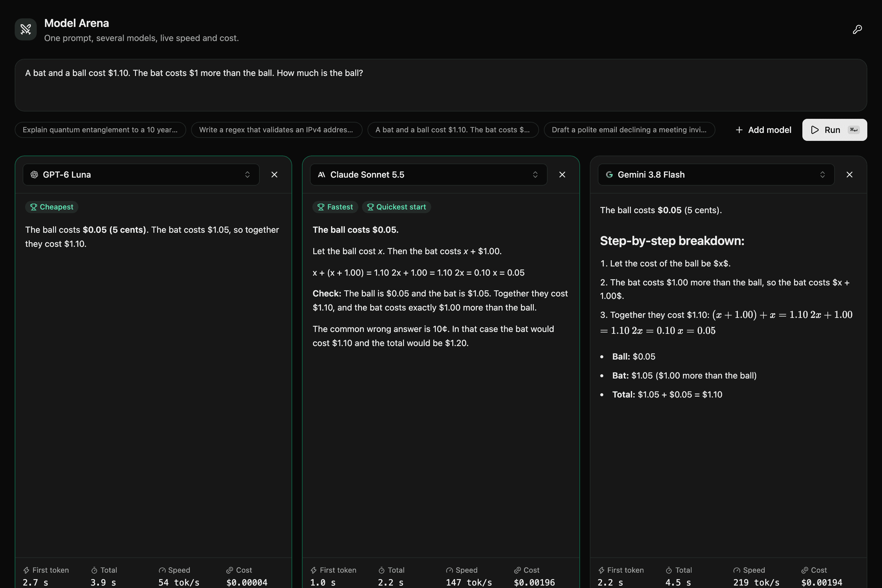Click the 2.7 s first token value
Image resolution: width=882 pixels, height=588 pixels.
point(35,582)
